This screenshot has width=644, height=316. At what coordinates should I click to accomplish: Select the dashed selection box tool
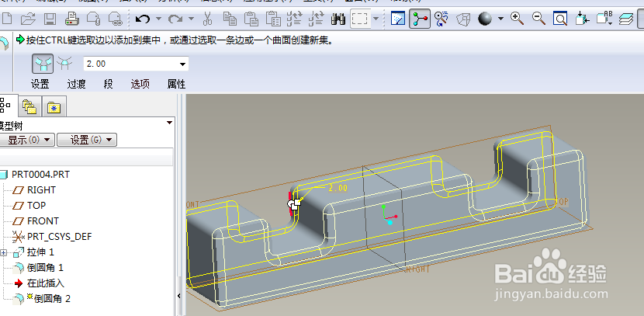click(360, 19)
